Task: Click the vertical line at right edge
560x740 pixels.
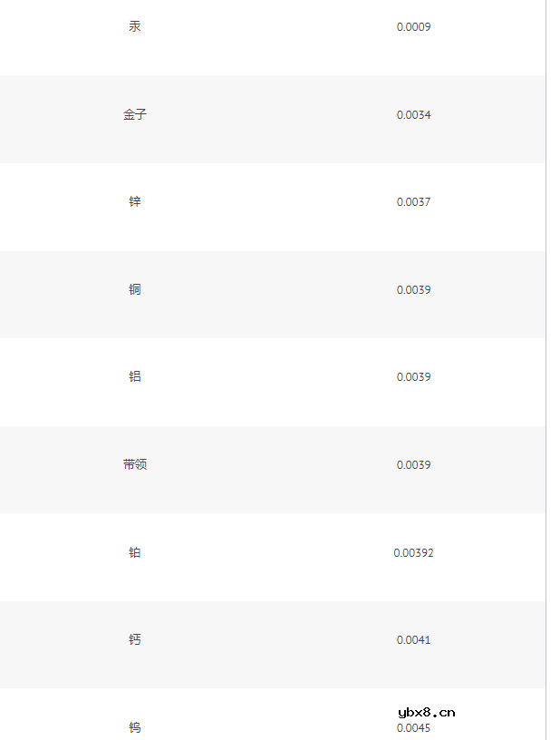Action: pos(546,363)
